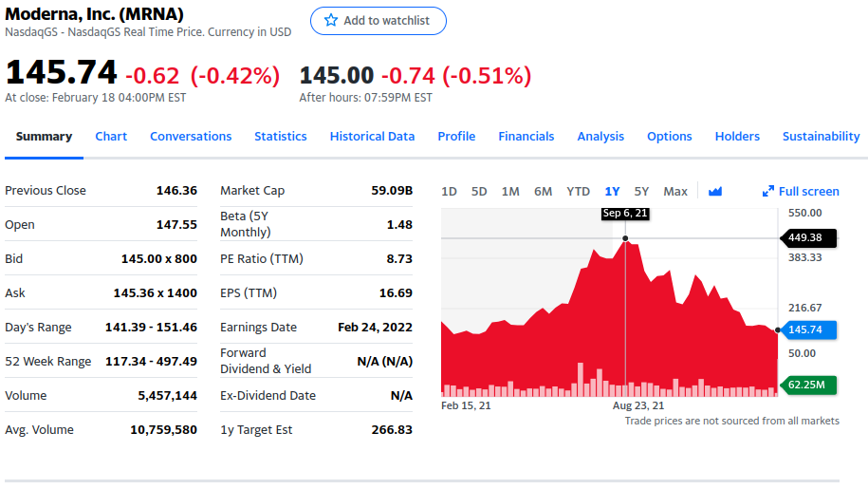The height and width of the screenshot is (489, 868).
Task: Click the Volume value 5,457,144
Action: tap(167, 395)
